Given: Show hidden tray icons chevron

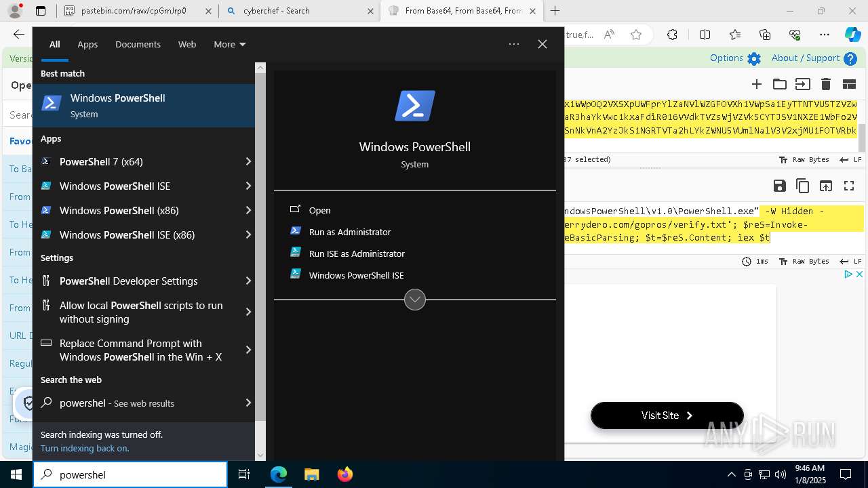Looking at the screenshot, I should [x=731, y=474].
